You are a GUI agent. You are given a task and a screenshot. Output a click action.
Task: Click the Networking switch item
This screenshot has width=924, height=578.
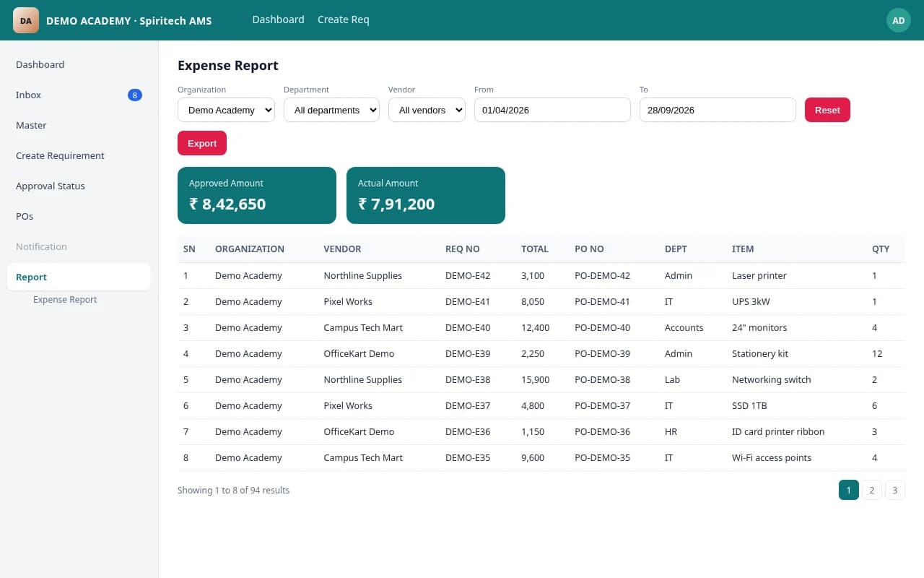(772, 379)
